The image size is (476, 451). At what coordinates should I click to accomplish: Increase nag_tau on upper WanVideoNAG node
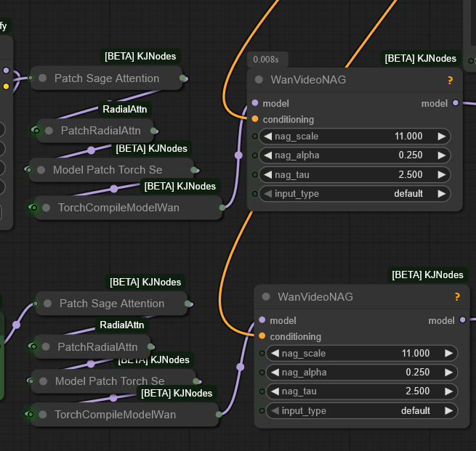[442, 175]
